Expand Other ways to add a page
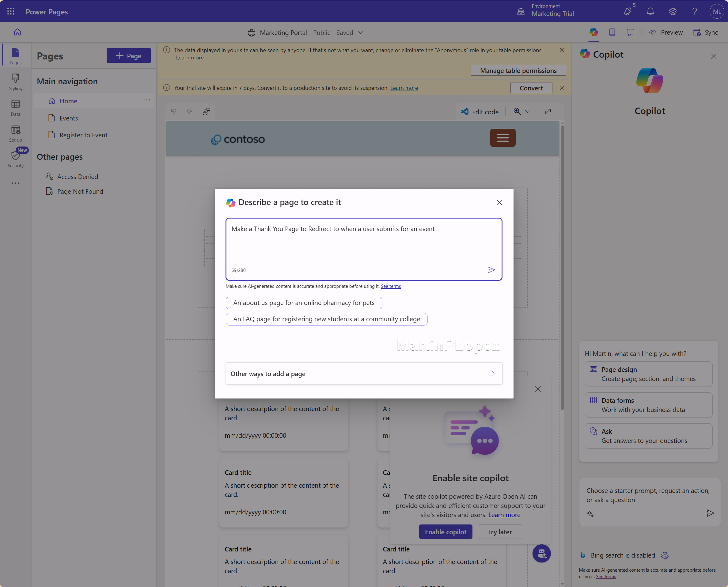Screen dimensions: 728x587 [x=364, y=373]
